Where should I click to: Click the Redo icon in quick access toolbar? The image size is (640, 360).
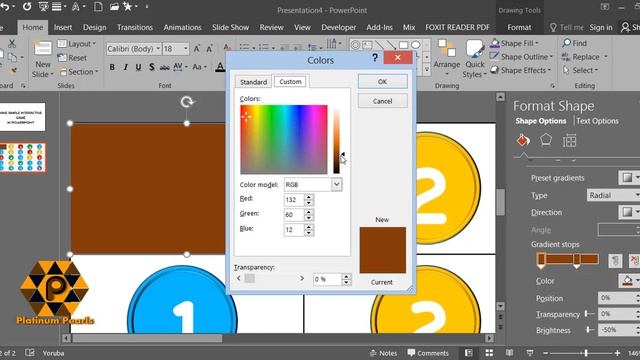click(27, 7)
